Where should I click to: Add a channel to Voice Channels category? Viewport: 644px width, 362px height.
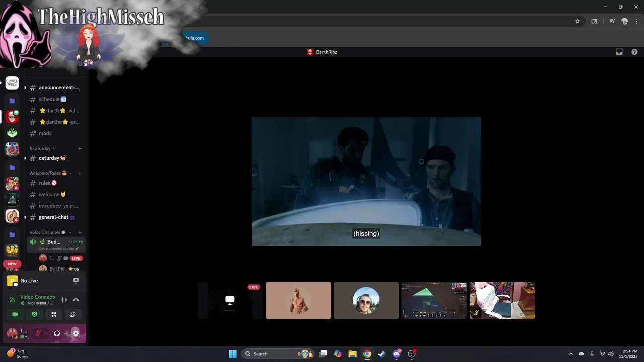pos(80,232)
